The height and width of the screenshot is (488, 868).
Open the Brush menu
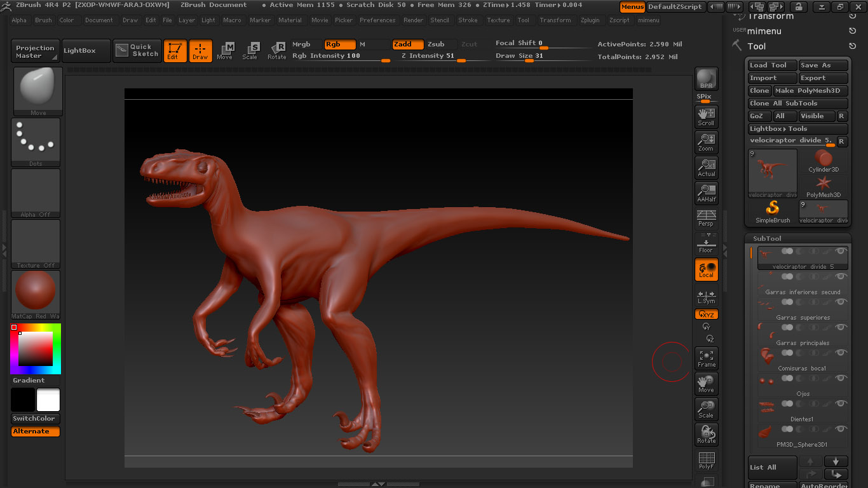pyautogui.click(x=43, y=20)
